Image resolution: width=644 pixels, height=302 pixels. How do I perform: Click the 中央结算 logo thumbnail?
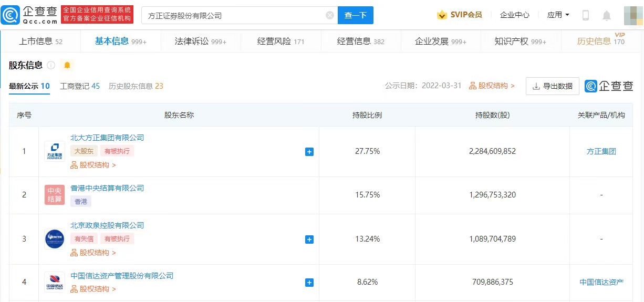55,195
